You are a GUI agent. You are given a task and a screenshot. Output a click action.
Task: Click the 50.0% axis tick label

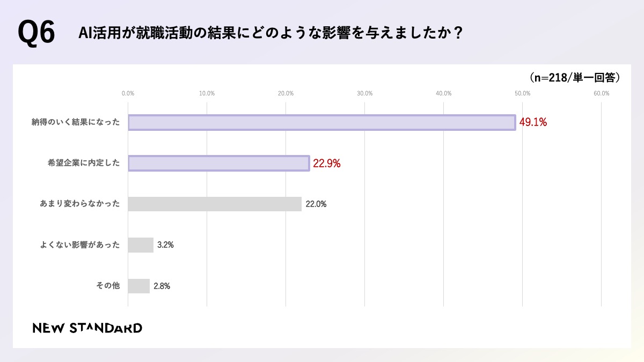point(523,93)
